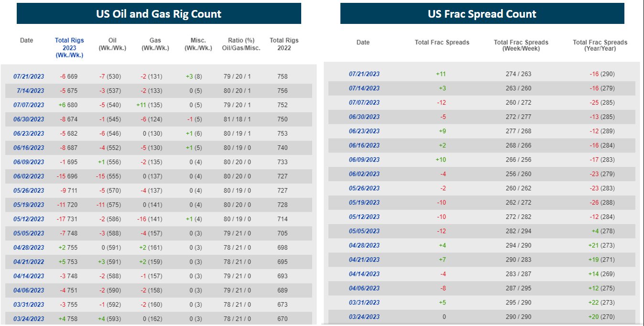Open the 06/09/2023 date in Rig Count table
The image size is (644, 326).
(x=29, y=162)
